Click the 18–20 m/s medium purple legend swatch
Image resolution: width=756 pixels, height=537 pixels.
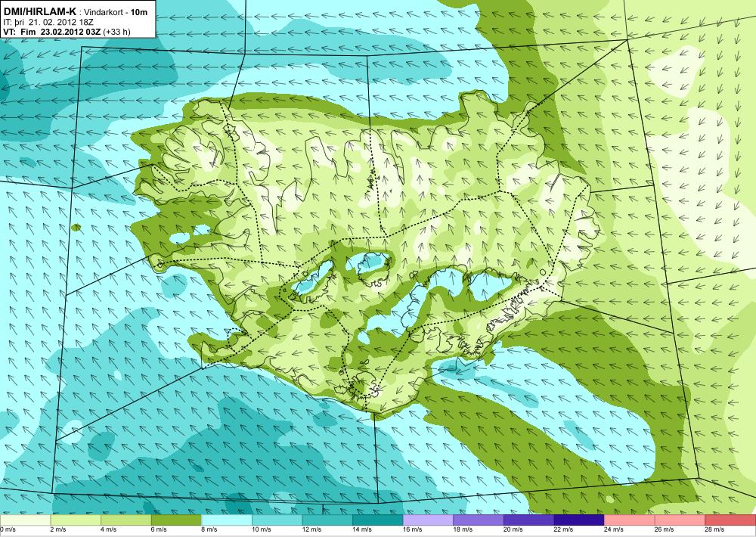coord(479,520)
